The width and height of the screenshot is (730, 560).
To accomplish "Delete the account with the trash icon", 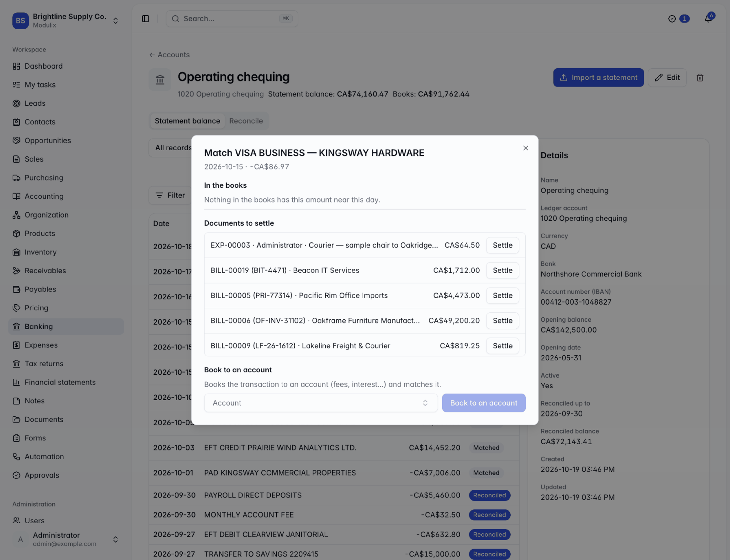I will 700,78.
